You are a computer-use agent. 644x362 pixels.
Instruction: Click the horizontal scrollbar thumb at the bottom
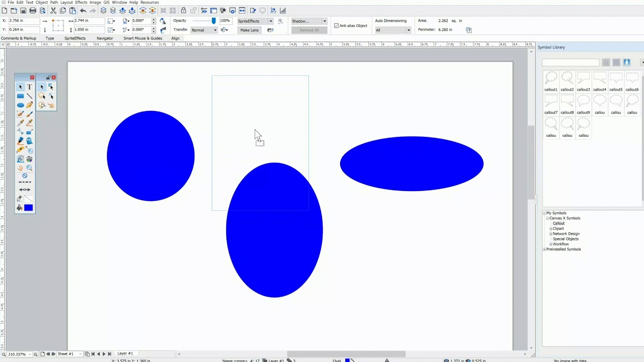coord(346,354)
